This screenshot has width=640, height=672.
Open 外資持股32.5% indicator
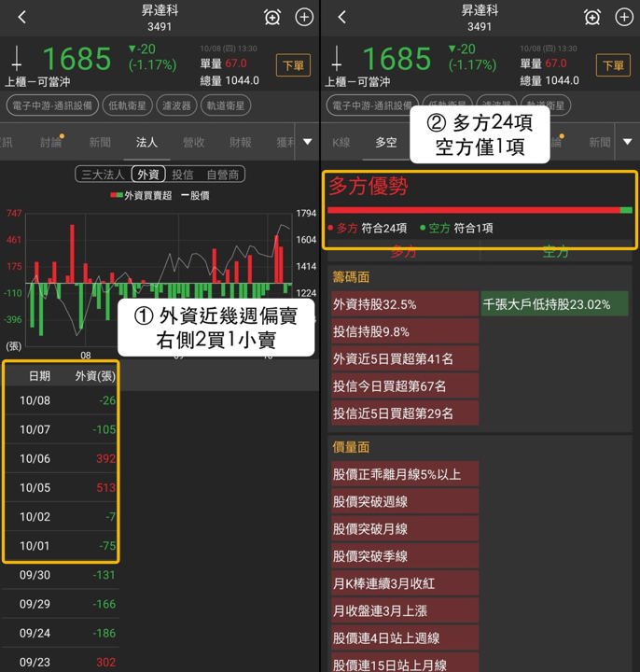[x=404, y=304]
